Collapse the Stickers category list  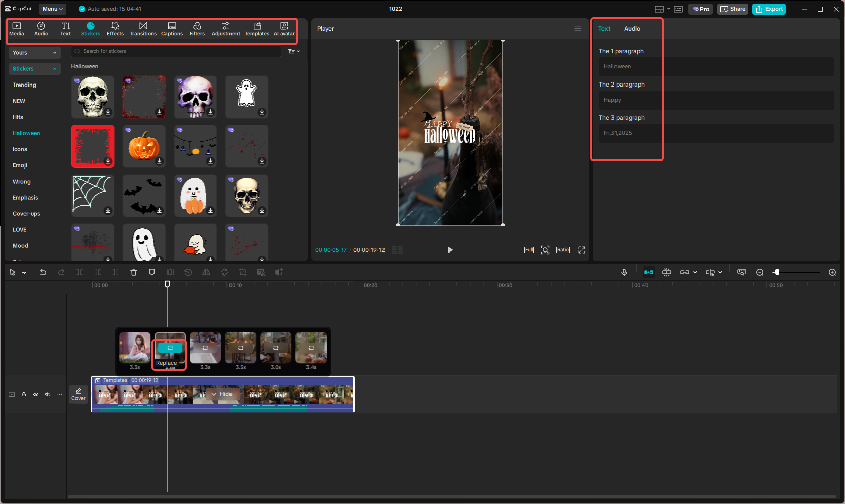pyautogui.click(x=34, y=69)
